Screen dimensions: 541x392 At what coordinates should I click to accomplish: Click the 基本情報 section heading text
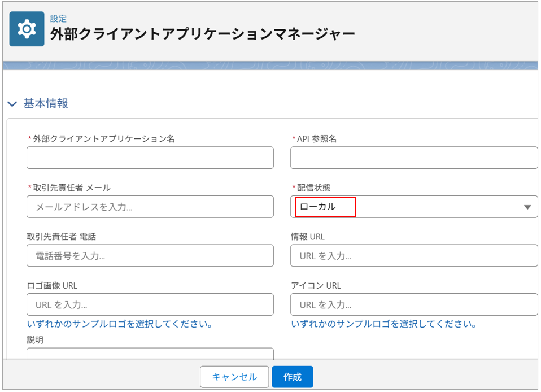coord(46,104)
